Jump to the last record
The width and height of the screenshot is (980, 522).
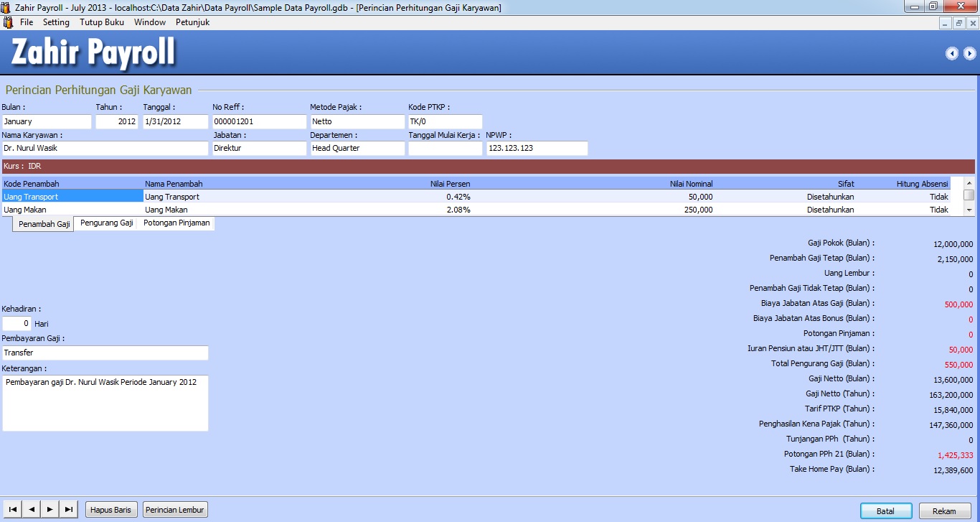pyautogui.click(x=69, y=510)
